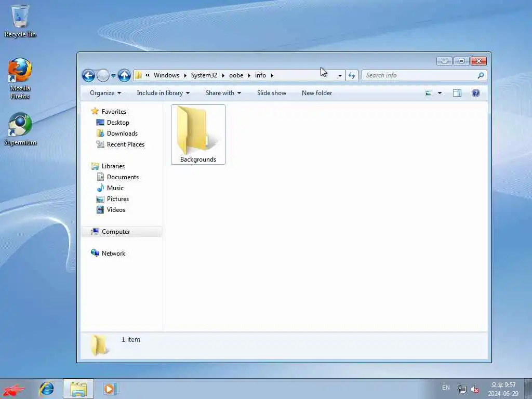Start Slide show
The image size is (532, 399).
(x=271, y=93)
